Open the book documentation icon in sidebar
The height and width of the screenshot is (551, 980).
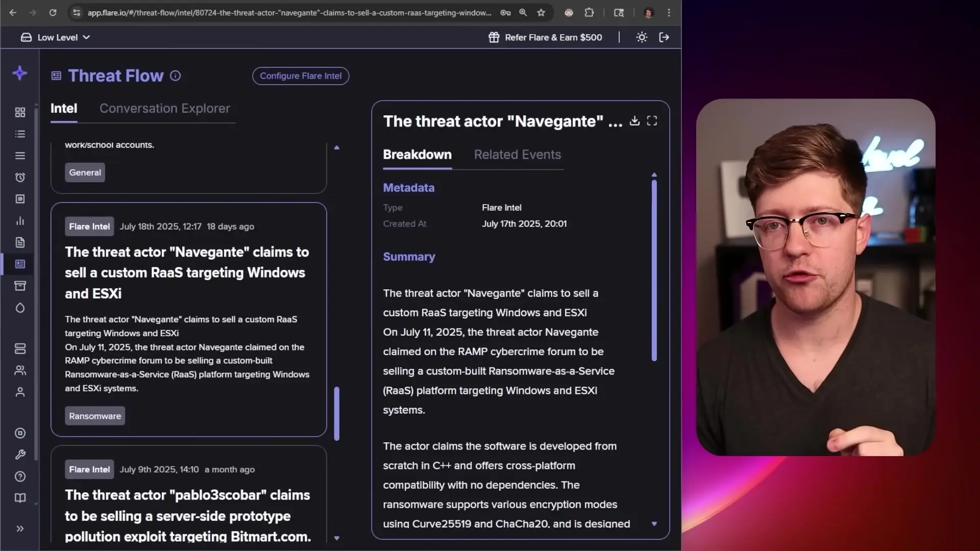[x=20, y=498]
